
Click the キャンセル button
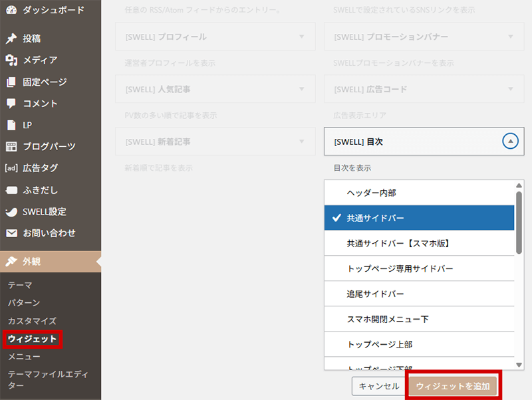point(378,386)
